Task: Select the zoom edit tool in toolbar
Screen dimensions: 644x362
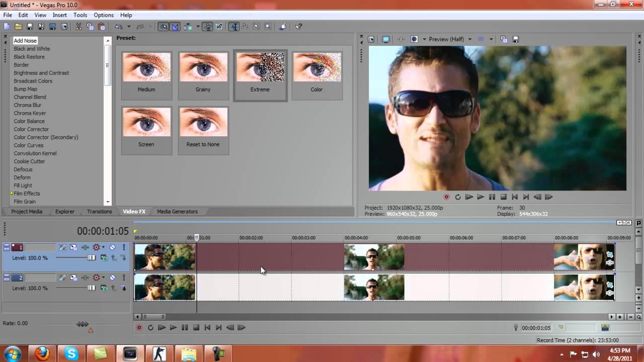Action: (268, 27)
